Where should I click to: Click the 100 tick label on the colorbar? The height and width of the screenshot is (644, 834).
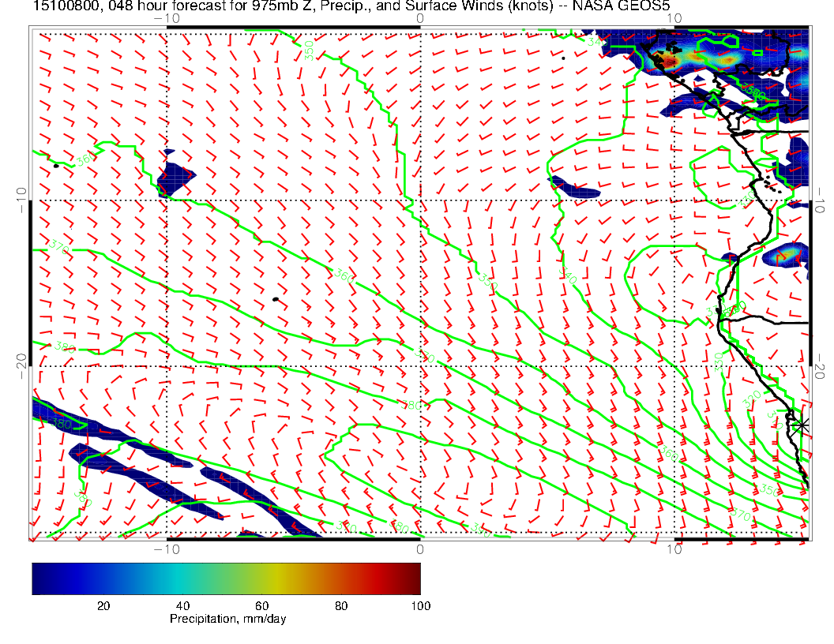420,605
